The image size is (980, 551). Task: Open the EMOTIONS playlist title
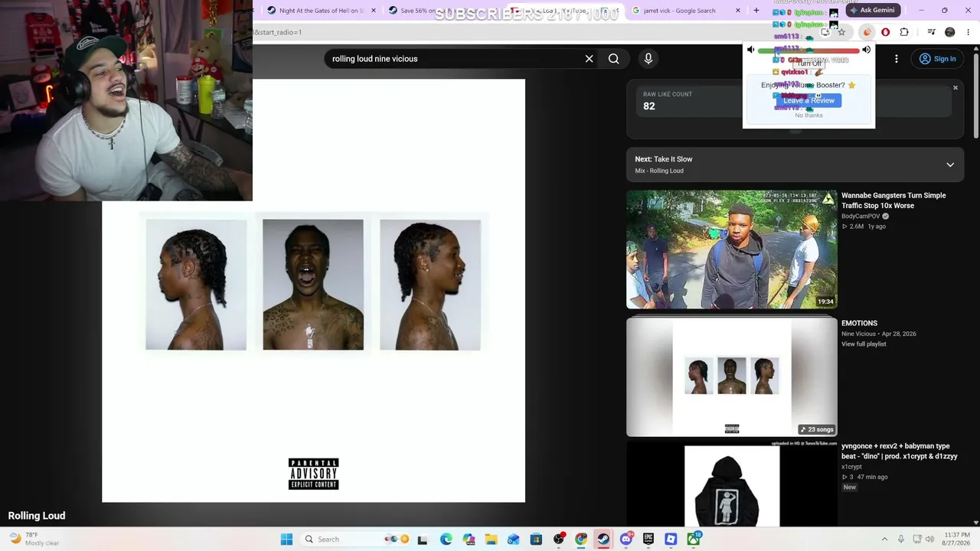click(x=859, y=323)
